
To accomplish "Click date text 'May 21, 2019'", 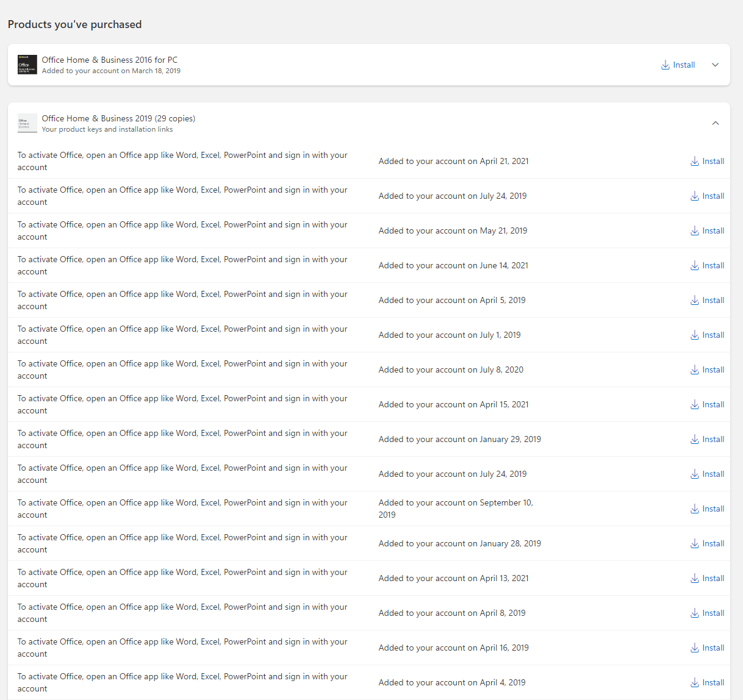I will point(504,230).
